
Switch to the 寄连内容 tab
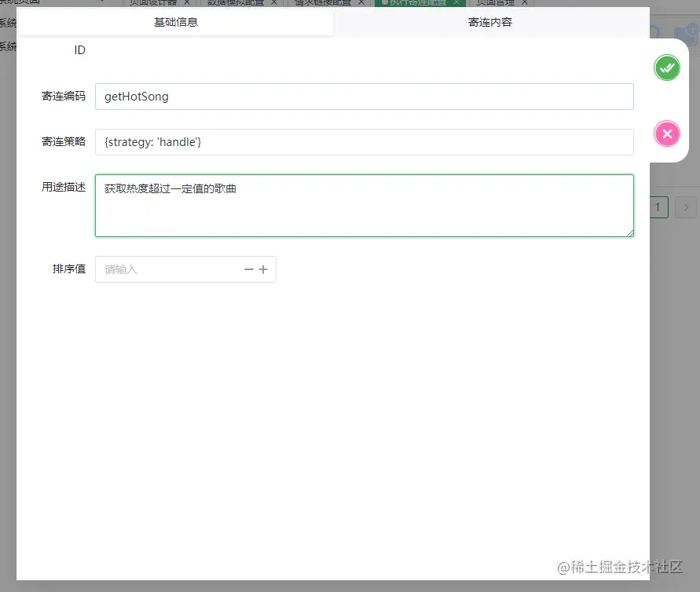491,22
